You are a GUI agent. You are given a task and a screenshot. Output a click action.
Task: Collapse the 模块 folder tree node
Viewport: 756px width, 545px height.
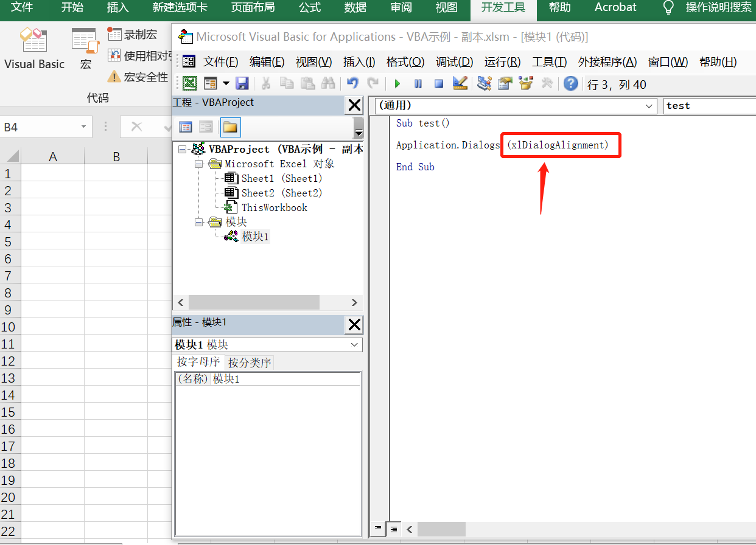point(198,223)
